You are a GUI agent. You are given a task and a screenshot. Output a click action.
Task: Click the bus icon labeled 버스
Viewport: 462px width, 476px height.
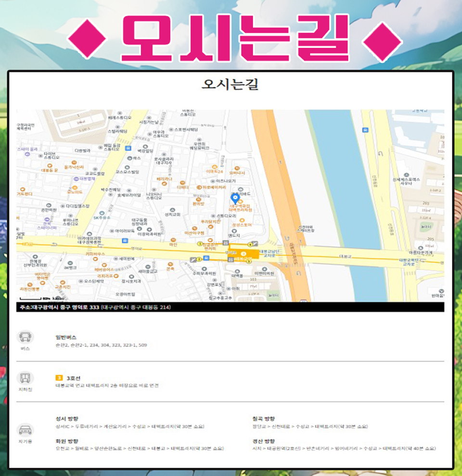[25, 337]
